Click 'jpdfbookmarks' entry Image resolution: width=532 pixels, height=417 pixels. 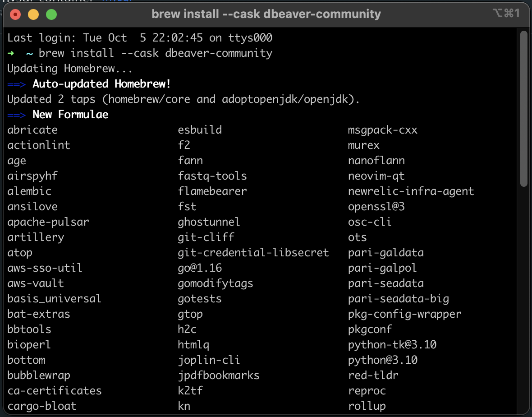(219, 375)
